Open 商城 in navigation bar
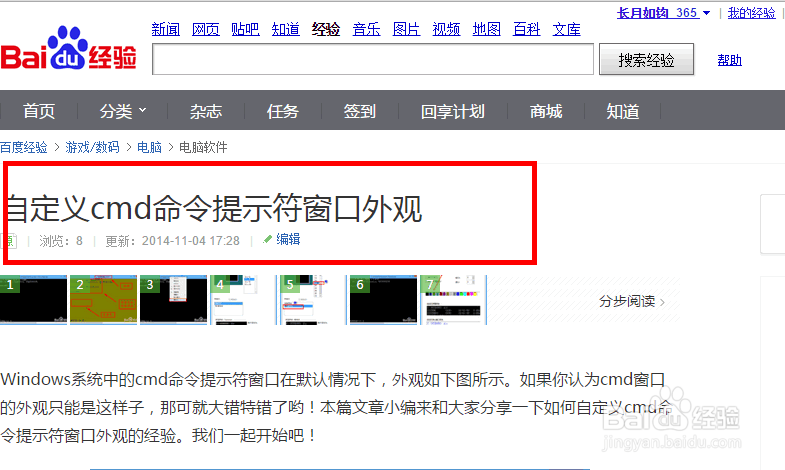This screenshot has height=470, width=785. click(546, 111)
